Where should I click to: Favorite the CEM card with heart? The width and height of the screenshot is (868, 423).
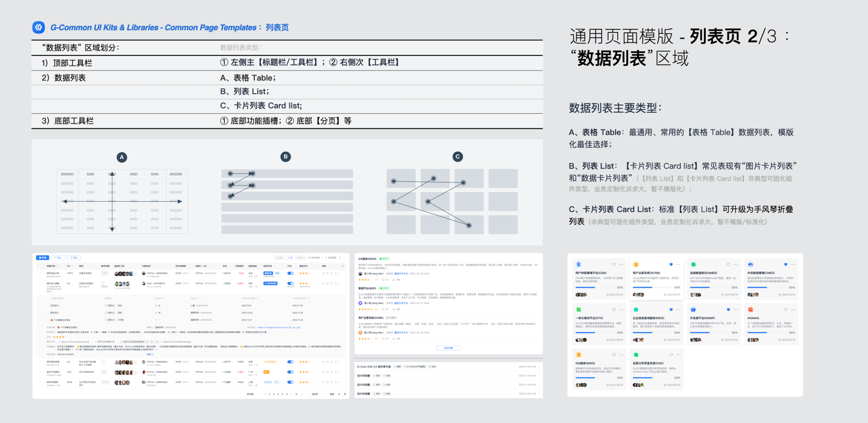pos(614,265)
